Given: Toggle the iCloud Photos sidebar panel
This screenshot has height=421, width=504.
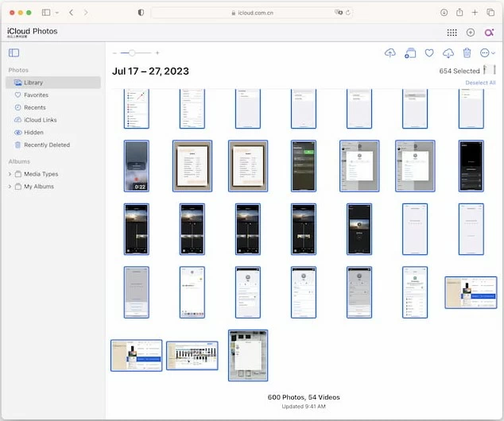Looking at the screenshot, I should 14,52.
